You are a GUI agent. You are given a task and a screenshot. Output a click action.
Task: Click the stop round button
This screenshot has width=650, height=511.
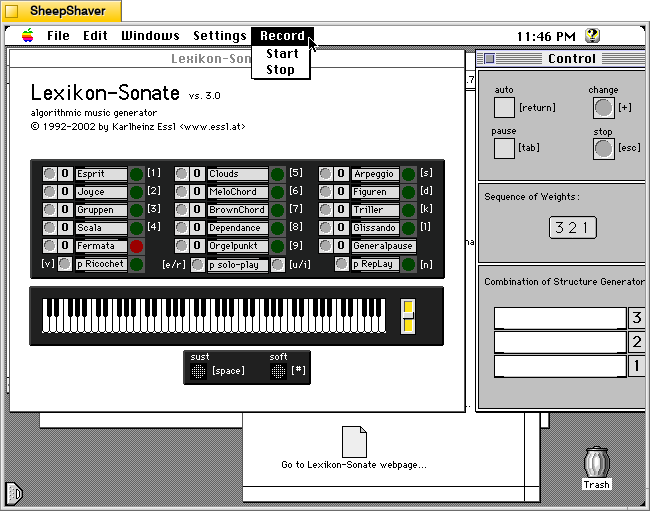603,149
